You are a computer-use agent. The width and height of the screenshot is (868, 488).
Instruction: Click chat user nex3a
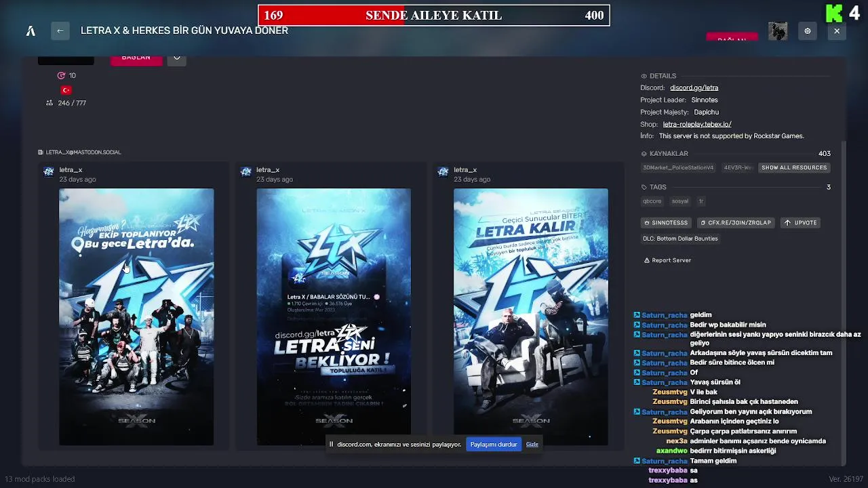coord(677,441)
